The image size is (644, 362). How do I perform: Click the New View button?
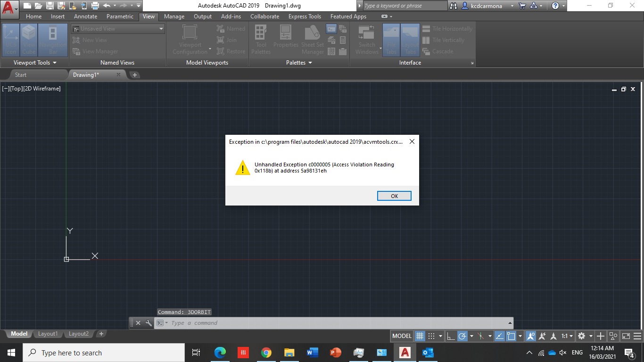91,40
